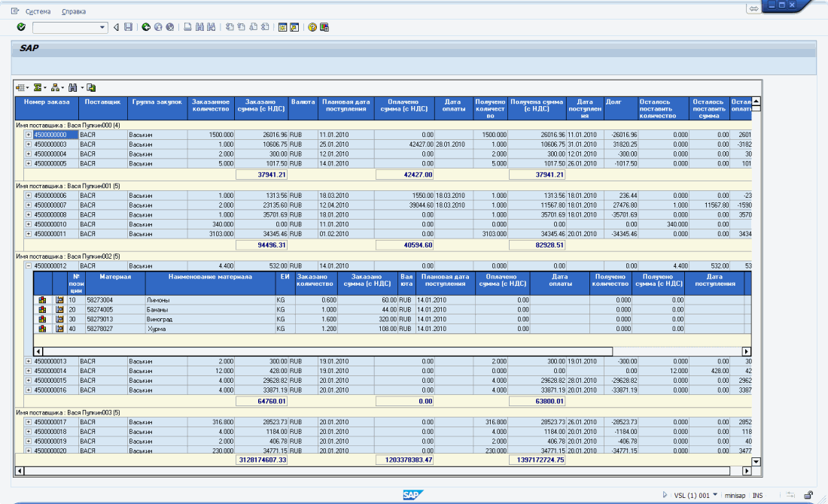828x504 pixels.
Task: Click the Поставщик column header
Action: click(x=103, y=108)
